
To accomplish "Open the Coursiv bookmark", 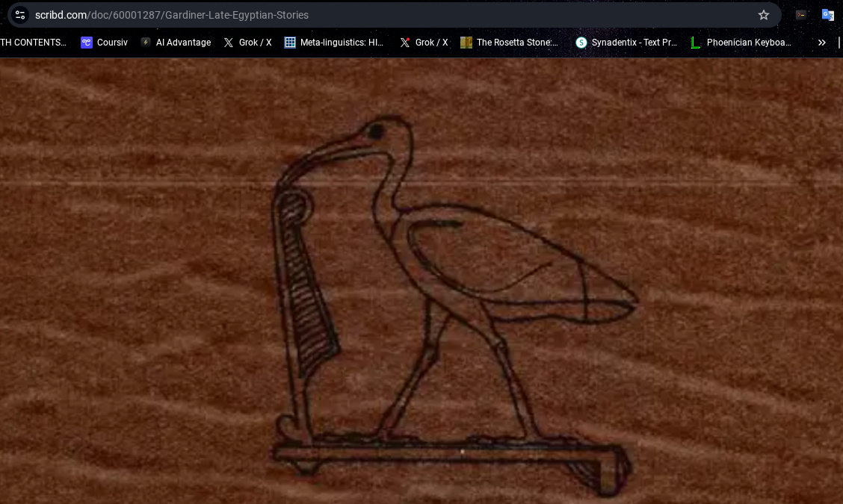I will [x=104, y=43].
